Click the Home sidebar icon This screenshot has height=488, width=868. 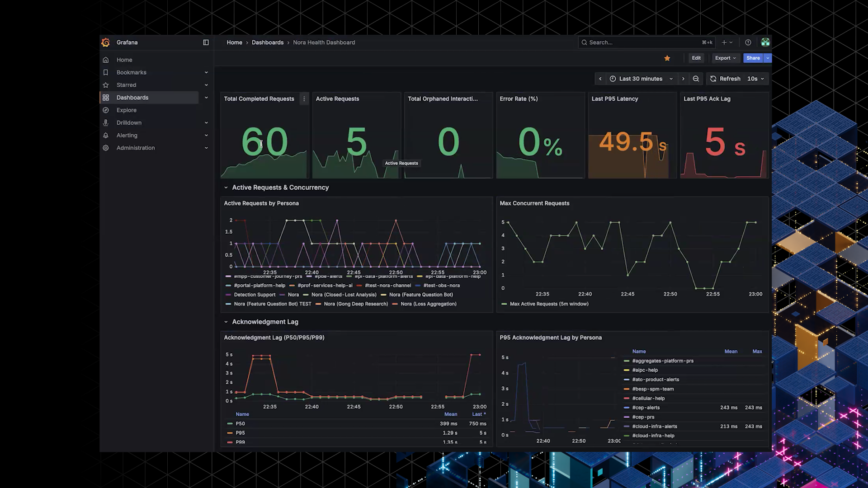pos(106,60)
